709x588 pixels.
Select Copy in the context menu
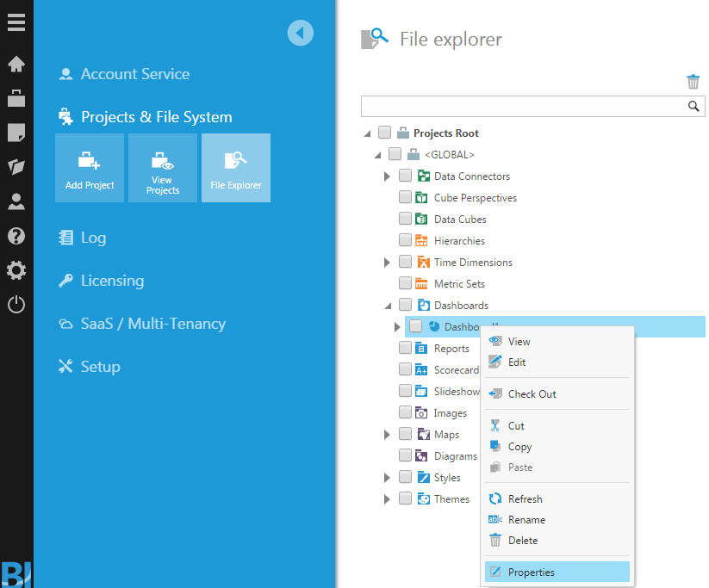[x=557, y=447]
